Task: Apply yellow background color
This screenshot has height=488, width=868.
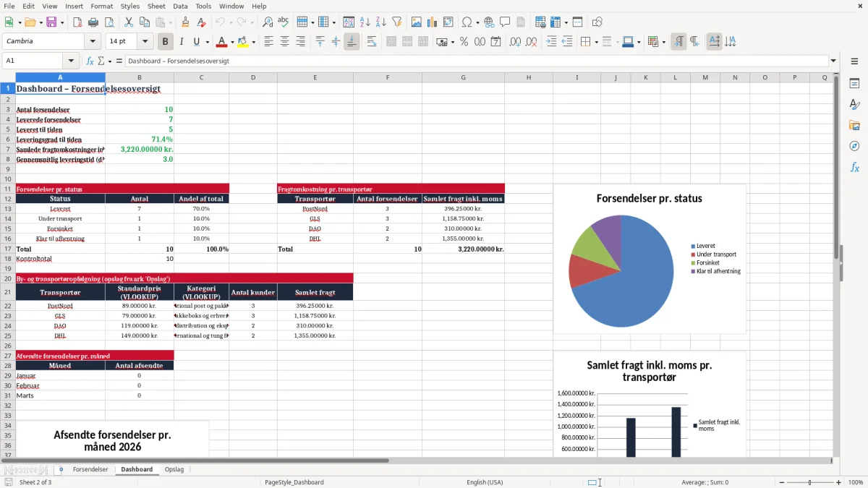Action: coord(243,42)
